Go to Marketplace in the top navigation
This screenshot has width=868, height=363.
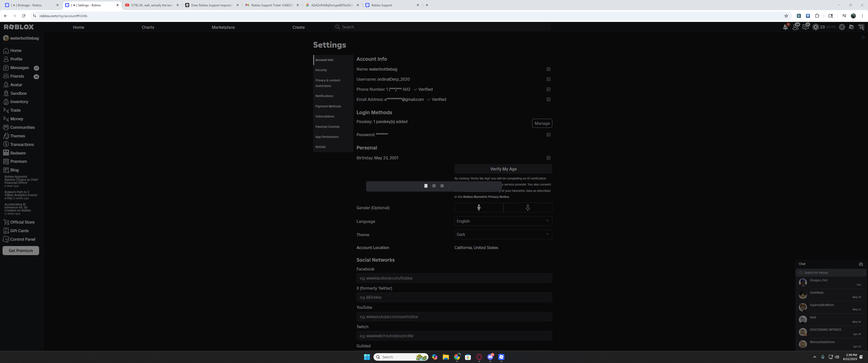(223, 27)
